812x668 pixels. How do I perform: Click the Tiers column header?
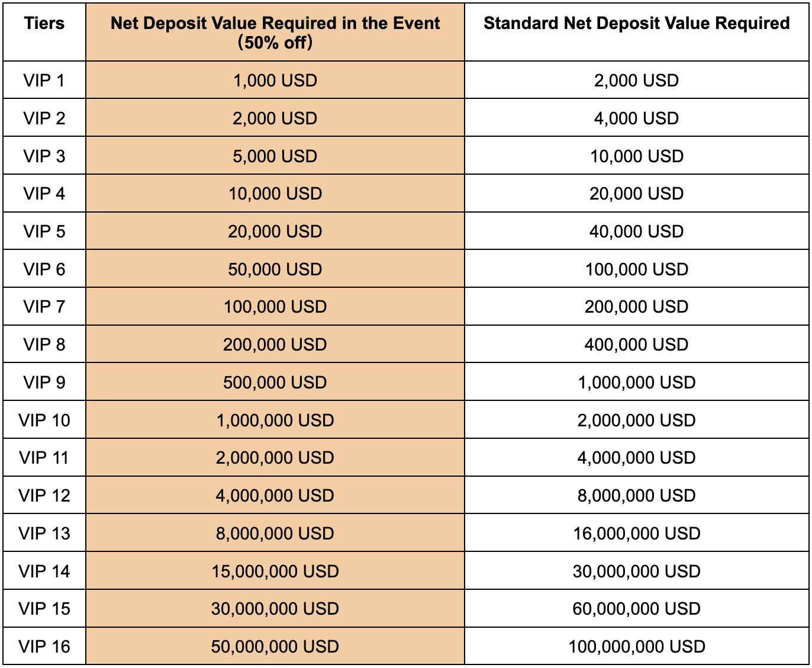(x=44, y=24)
